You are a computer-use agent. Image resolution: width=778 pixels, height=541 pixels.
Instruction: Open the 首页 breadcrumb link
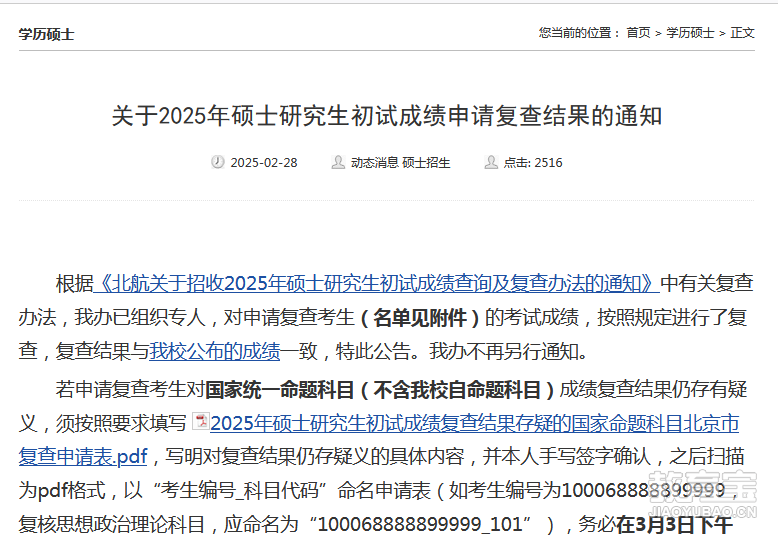(638, 33)
